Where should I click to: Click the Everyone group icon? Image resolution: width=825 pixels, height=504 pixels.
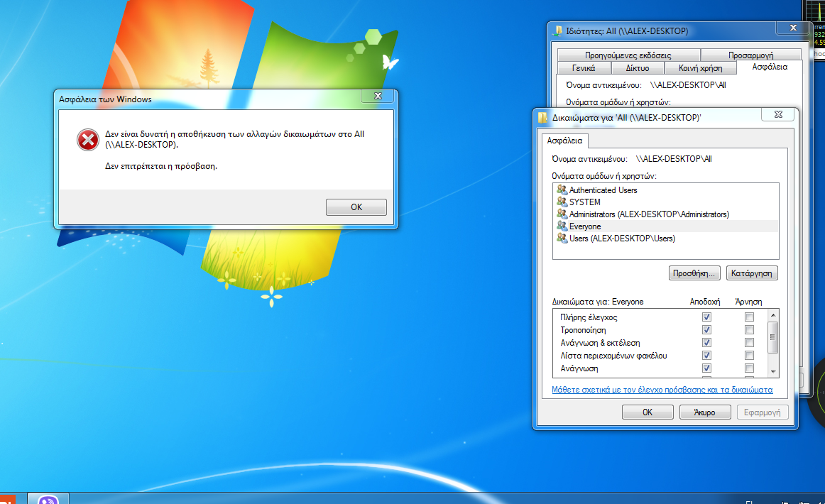coord(562,226)
